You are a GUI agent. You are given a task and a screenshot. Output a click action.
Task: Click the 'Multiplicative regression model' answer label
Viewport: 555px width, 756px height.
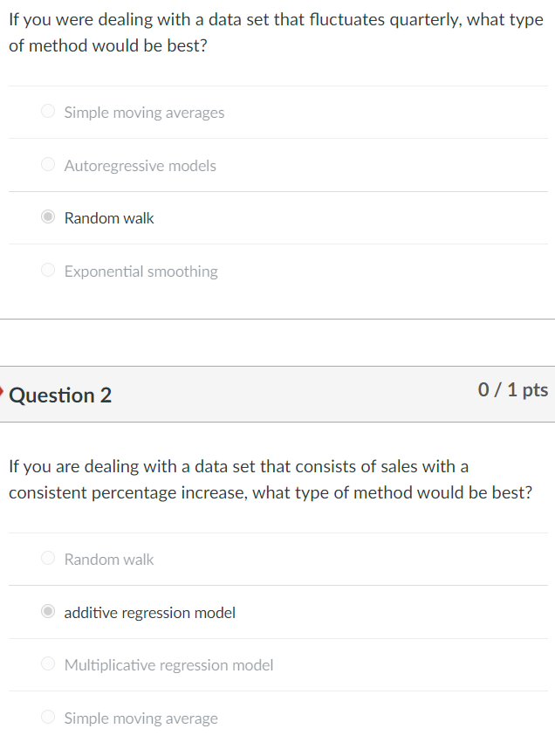(168, 665)
